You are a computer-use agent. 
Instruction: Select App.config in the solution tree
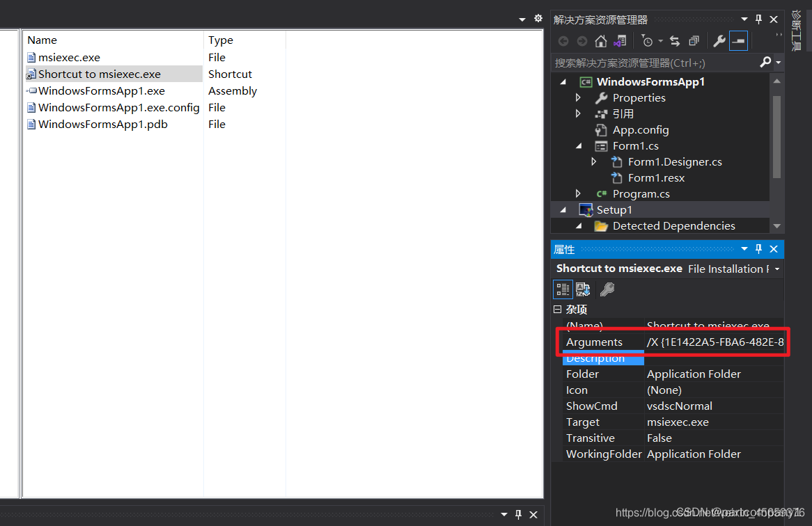click(x=641, y=130)
